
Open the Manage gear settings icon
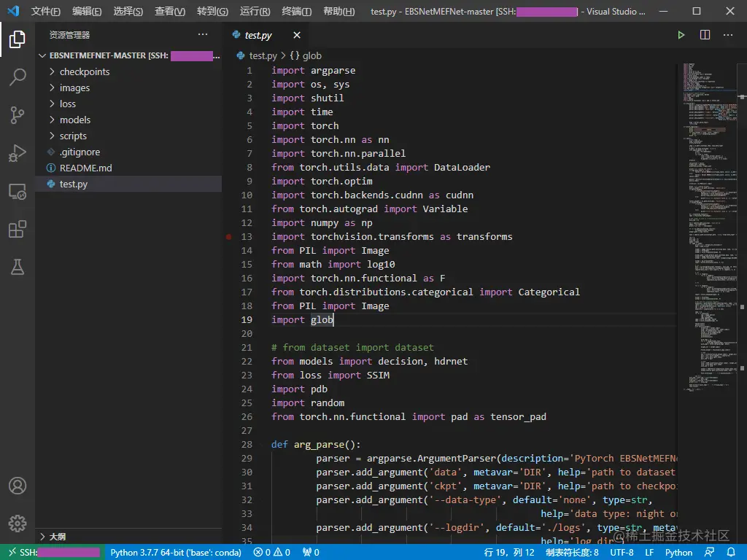[18, 524]
